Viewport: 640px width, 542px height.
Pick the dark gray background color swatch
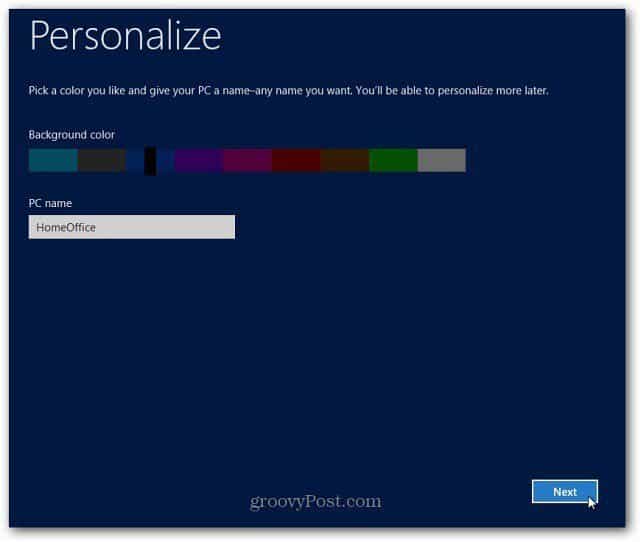pos(102,160)
